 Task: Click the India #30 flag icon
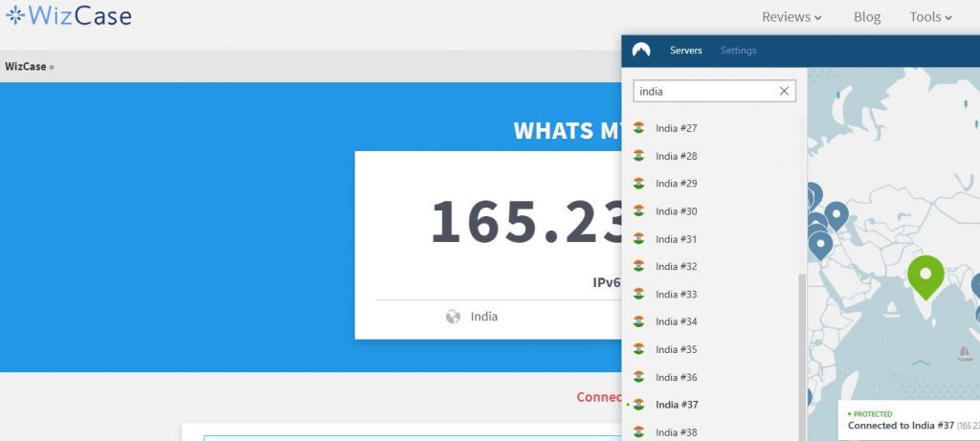(x=638, y=210)
